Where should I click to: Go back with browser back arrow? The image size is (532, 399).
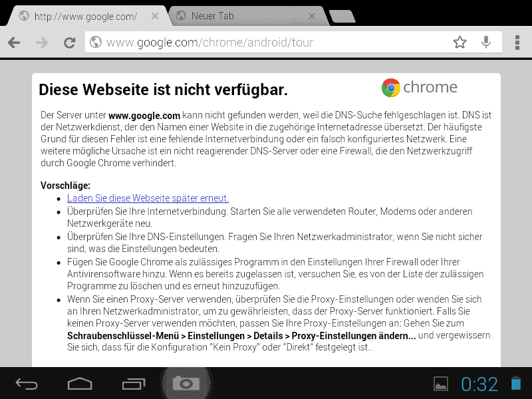tap(14, 43)
